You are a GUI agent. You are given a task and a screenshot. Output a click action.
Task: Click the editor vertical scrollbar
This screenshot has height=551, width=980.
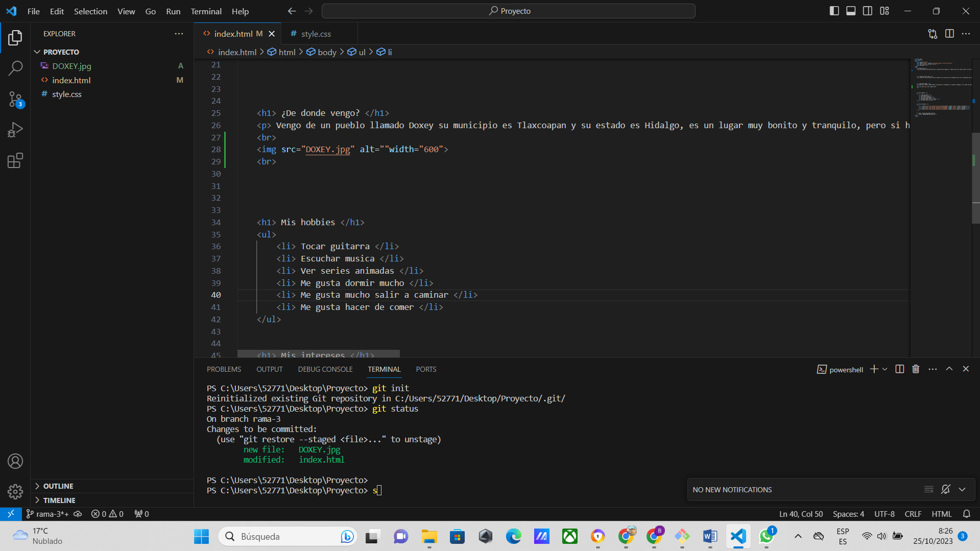pyautogui.click(x=975, y=179)
